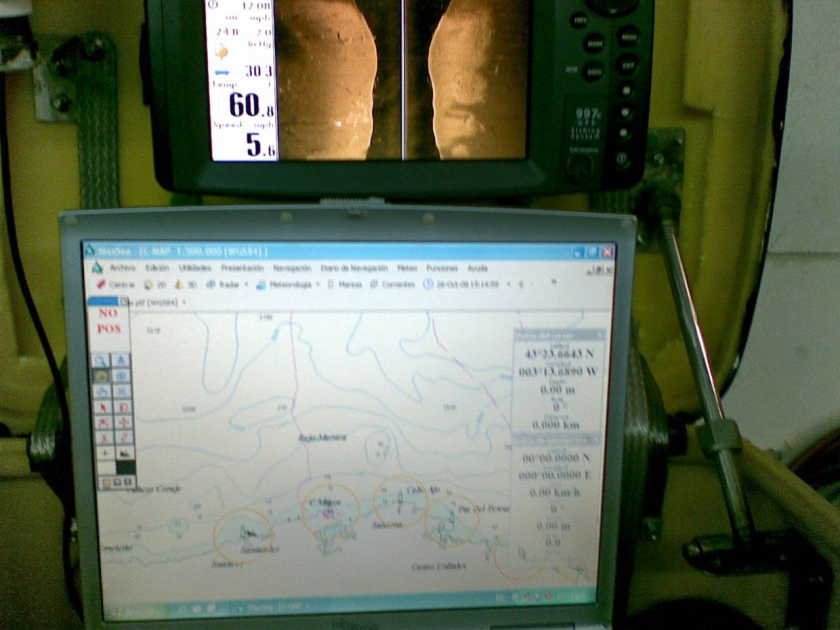Screen dimensions: 840x630
Task: Open the chart datum dropdown below toolbar
Action: (184, 302)
